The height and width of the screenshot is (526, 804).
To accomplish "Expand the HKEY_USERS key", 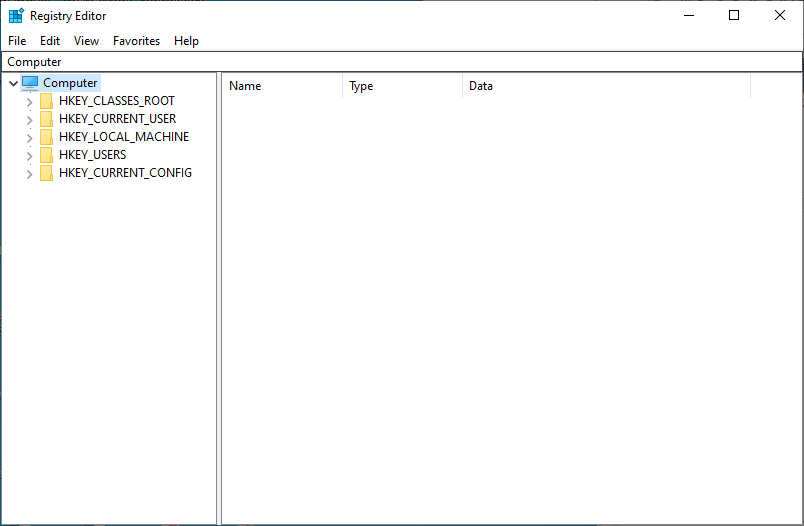I will click(29, 156).
